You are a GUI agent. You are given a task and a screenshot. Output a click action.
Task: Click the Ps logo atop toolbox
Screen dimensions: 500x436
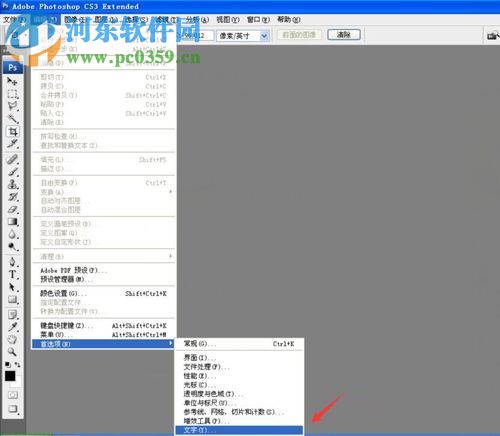13,68
